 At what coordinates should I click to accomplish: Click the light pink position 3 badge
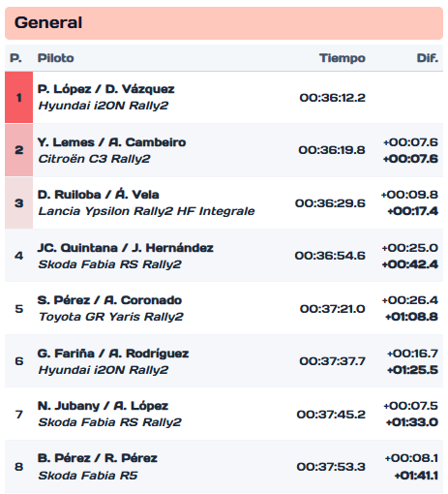18,202
